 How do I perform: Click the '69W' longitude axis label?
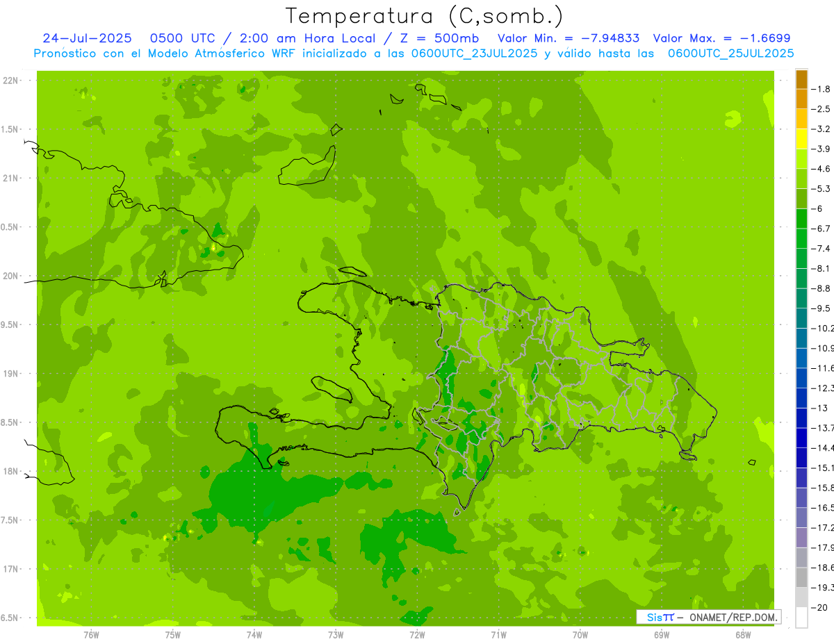click(662, 634)
